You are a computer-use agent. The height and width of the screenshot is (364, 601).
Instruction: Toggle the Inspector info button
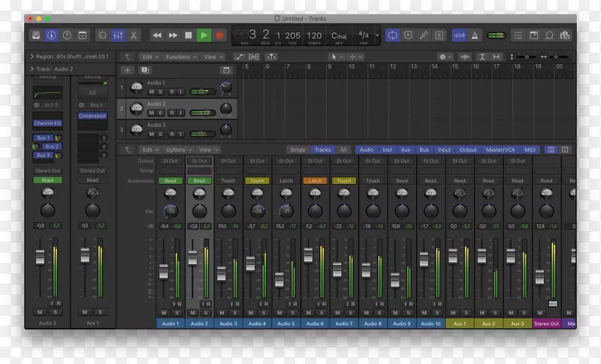coord(52,35)
